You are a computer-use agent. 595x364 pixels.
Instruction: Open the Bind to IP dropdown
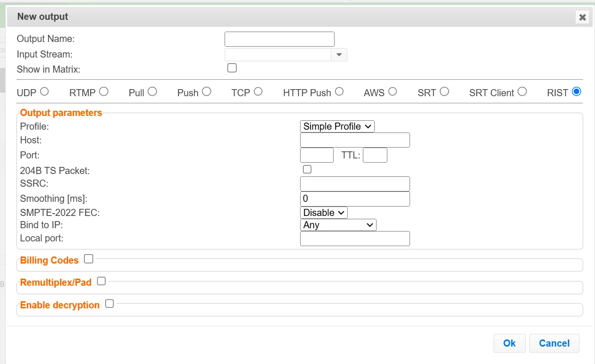click(x=338, y=225)
